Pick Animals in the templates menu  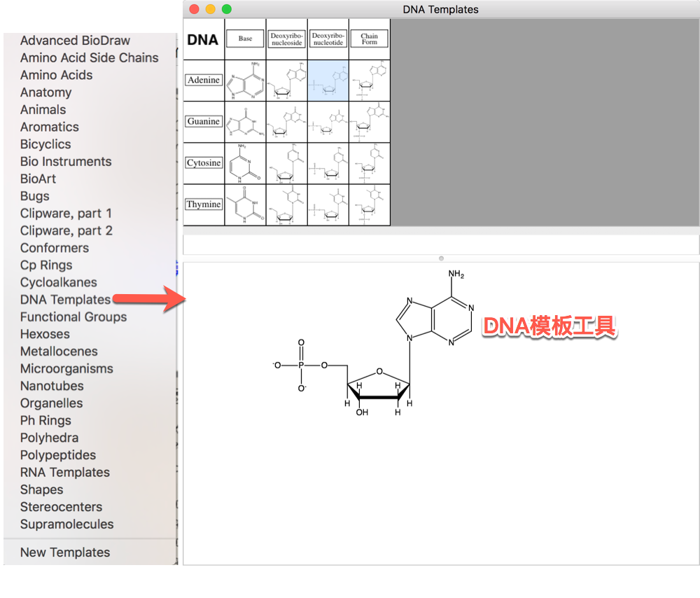43,110
